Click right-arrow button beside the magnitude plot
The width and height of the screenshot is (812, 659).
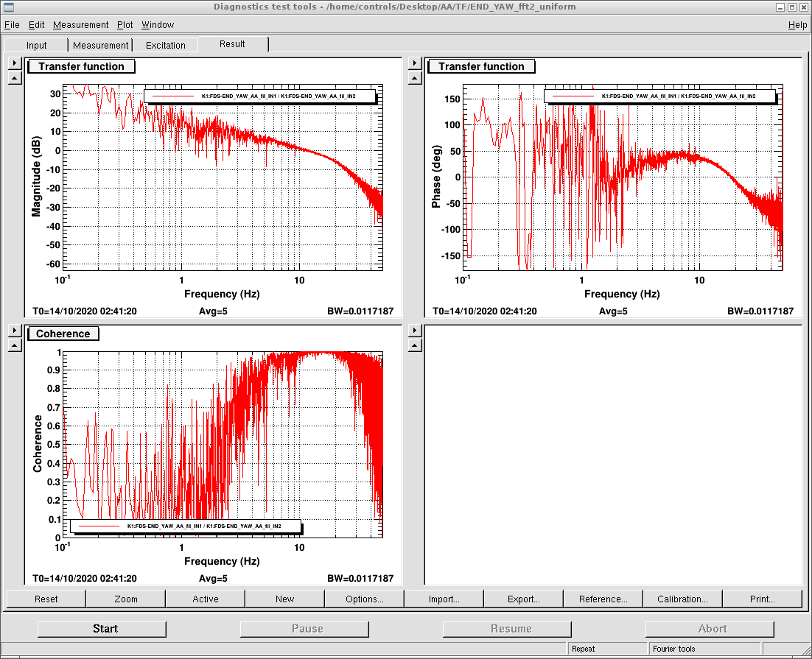(15, 64)
